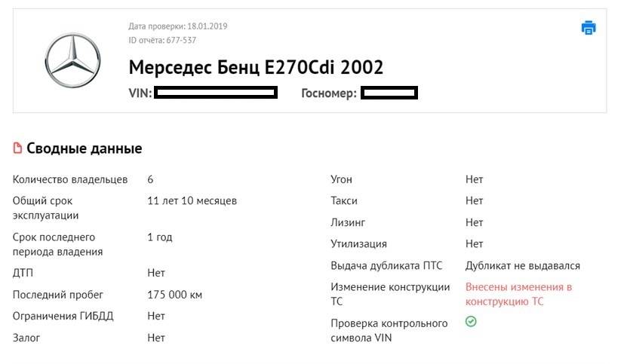Click the Mercedes-Benz logo
Viewport: 627px width, 364px height.
tap(72, 61)
